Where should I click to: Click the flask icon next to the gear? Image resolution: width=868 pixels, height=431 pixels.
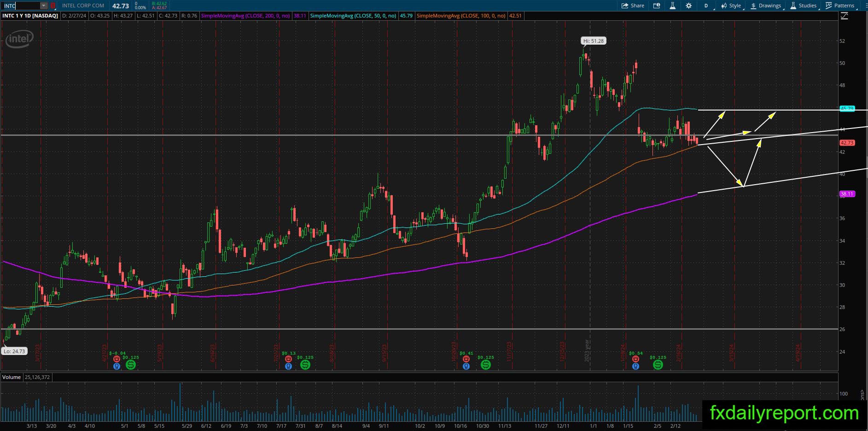click(x=673, y=6)
